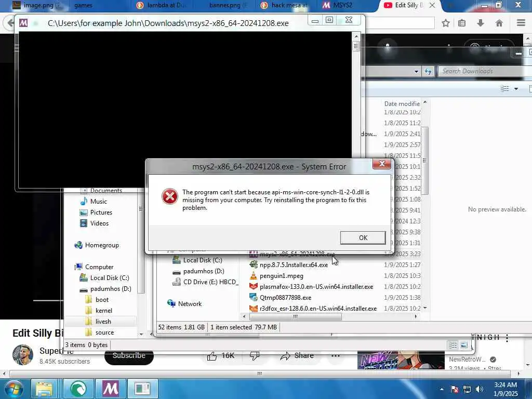The height and width of the screenshot is (399, 532).
Task: Switch to the lambda at Du browser tab
Action: (162, 5)
